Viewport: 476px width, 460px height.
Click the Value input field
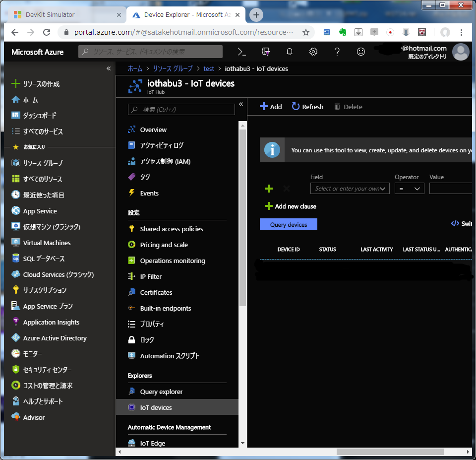point(451,189)
